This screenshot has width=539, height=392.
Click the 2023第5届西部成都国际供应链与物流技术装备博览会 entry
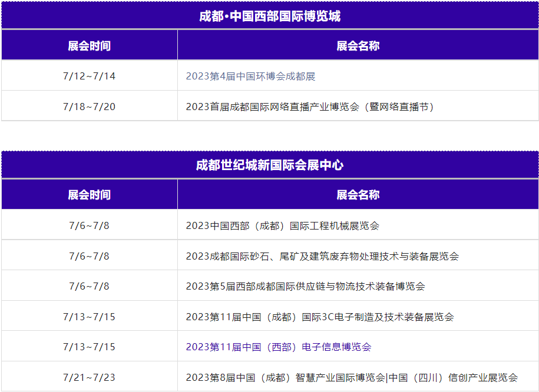coord(305,286)
